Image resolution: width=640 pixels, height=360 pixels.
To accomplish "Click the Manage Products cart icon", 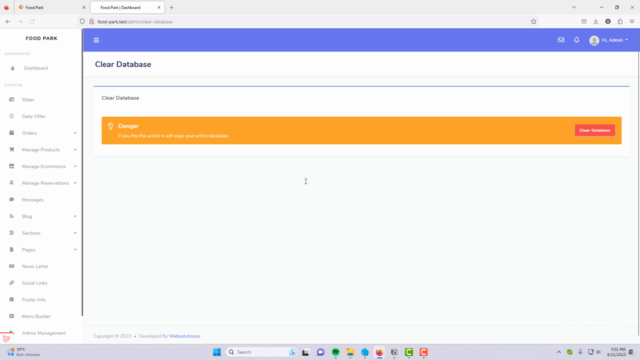I will (11, 150).
